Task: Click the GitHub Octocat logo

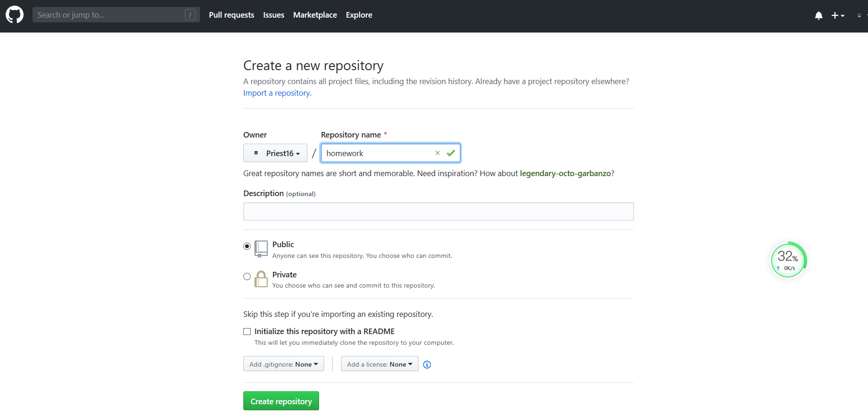Action: coord(14,15)
